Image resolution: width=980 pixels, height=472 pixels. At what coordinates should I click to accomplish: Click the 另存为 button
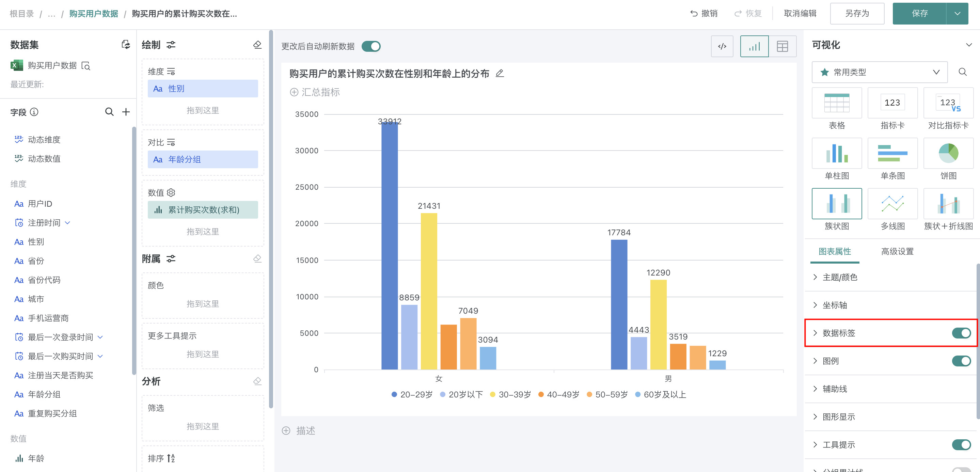point(857,14)
